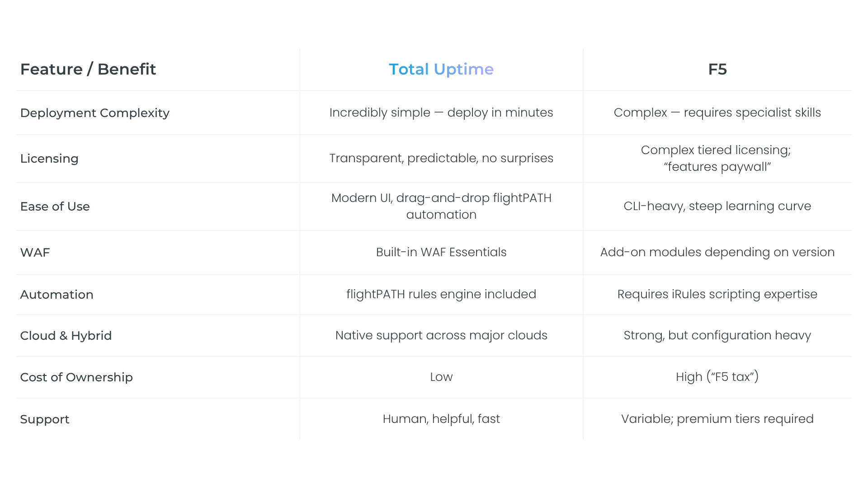Screen dimensions: 868x488
Task: Select the Cost of Ownership label
Action: coord(77,377)
